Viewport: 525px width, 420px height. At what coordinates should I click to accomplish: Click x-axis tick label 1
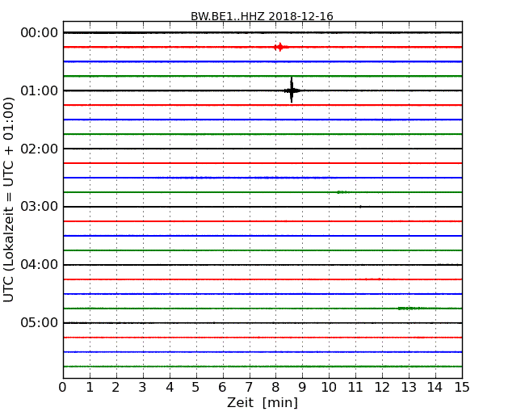click(x=90, y=387)
